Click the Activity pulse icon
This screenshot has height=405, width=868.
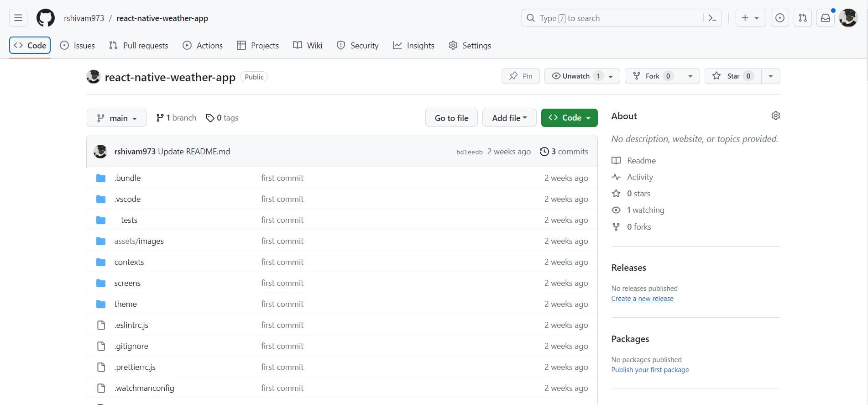coord(616,177)
